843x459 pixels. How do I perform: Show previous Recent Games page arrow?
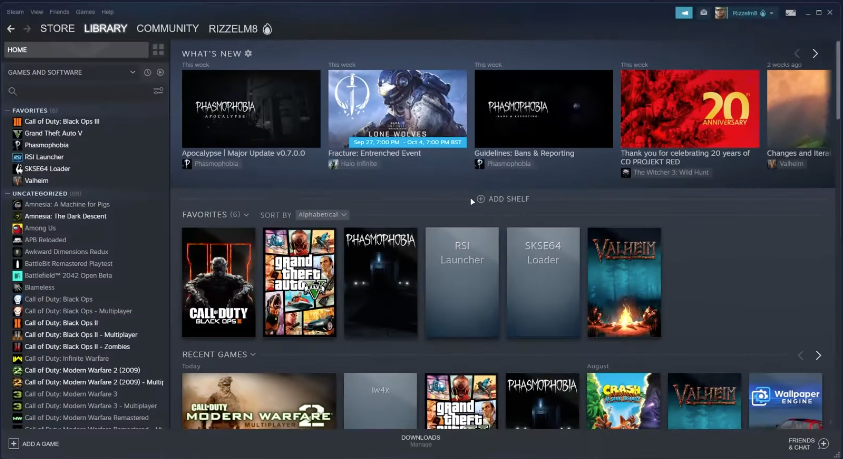[800, 355]
